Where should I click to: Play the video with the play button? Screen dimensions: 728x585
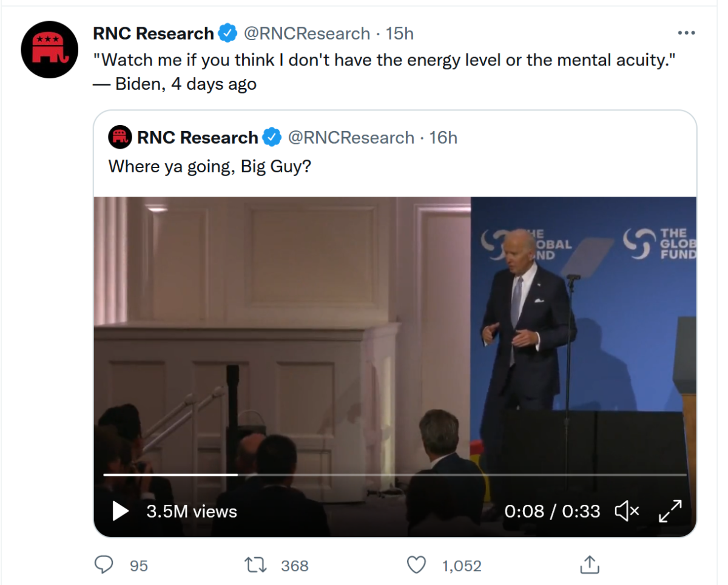tap(121, 511)
